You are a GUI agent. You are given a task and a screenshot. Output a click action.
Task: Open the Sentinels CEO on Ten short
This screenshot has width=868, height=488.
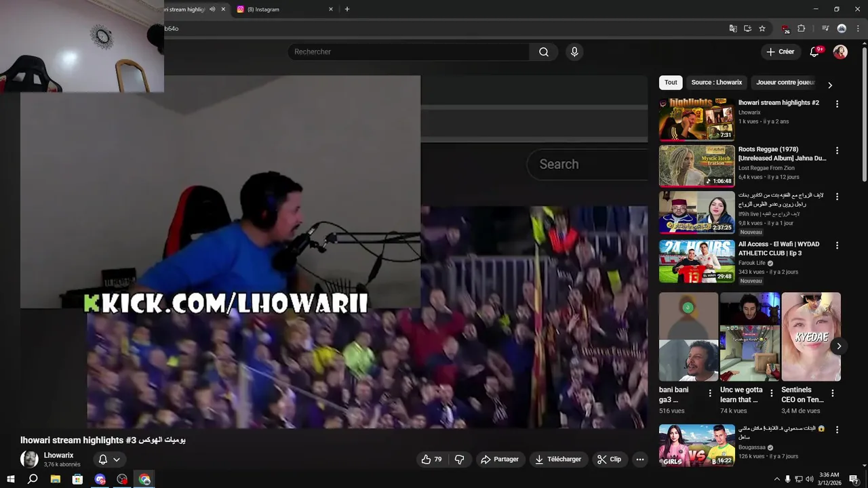pyautogui.click(x=811, y=337)
